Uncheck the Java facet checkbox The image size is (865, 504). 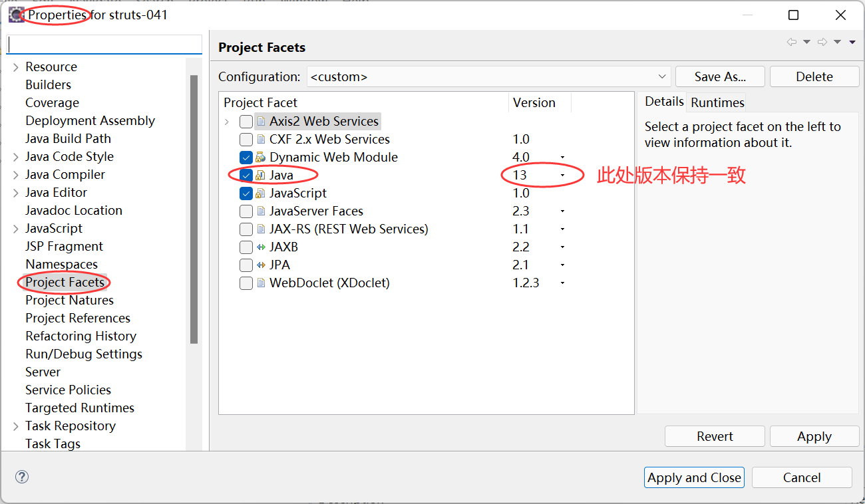click(x=246, y=176)
